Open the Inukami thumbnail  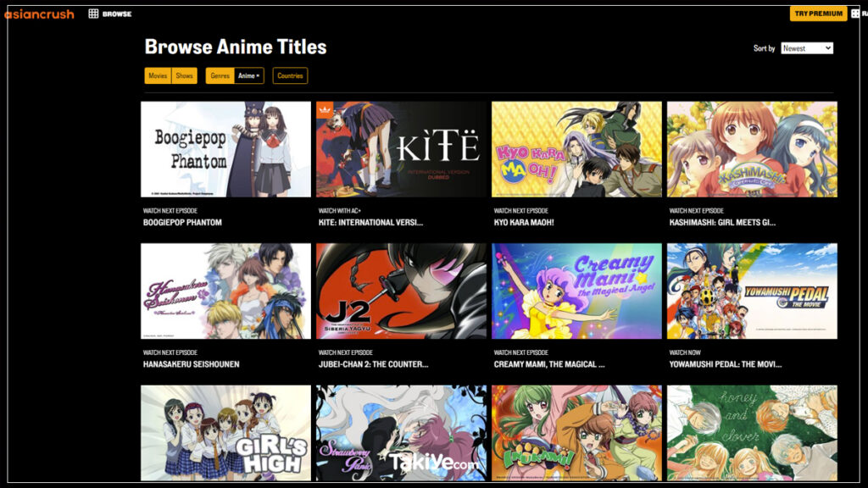click(x=576, y=433)
